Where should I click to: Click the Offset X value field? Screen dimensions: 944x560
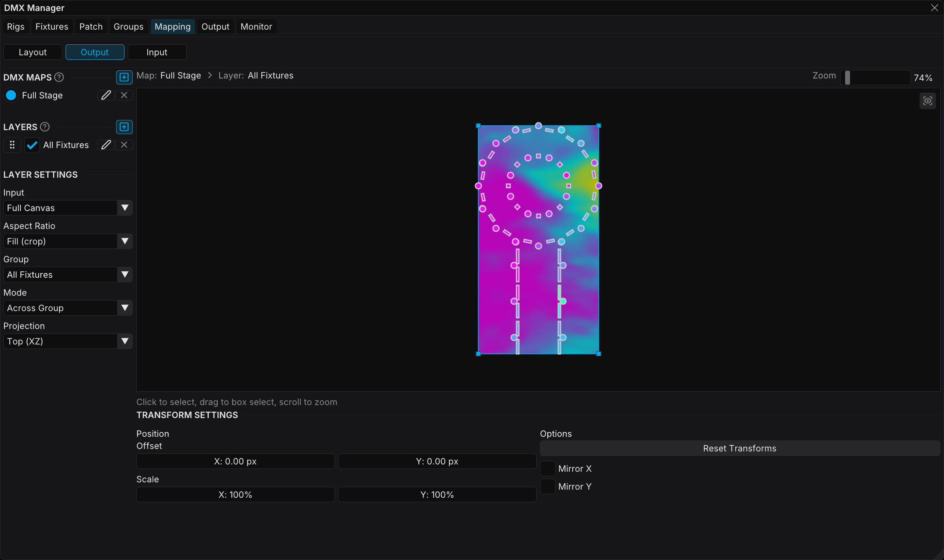coord(235,461)
